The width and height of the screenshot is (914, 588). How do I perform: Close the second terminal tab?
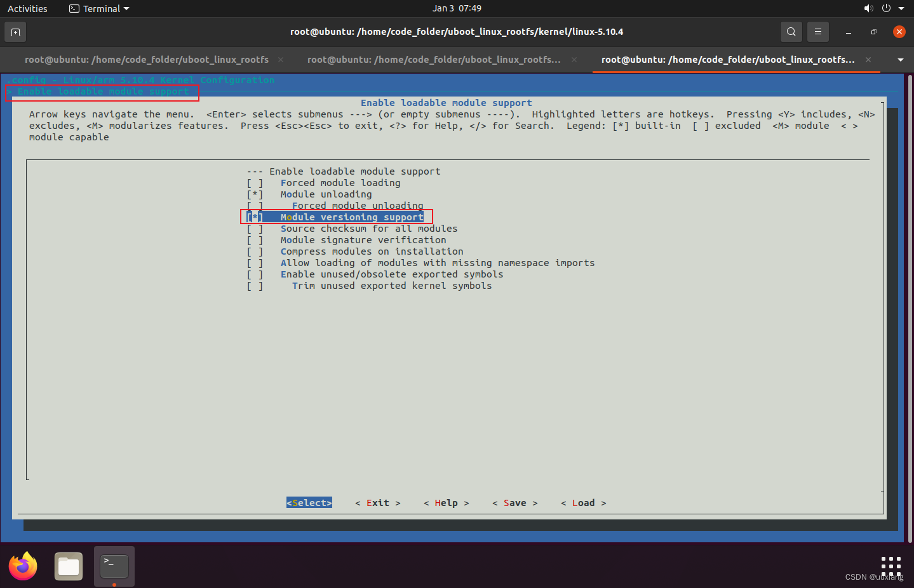(x=574, y=60)
